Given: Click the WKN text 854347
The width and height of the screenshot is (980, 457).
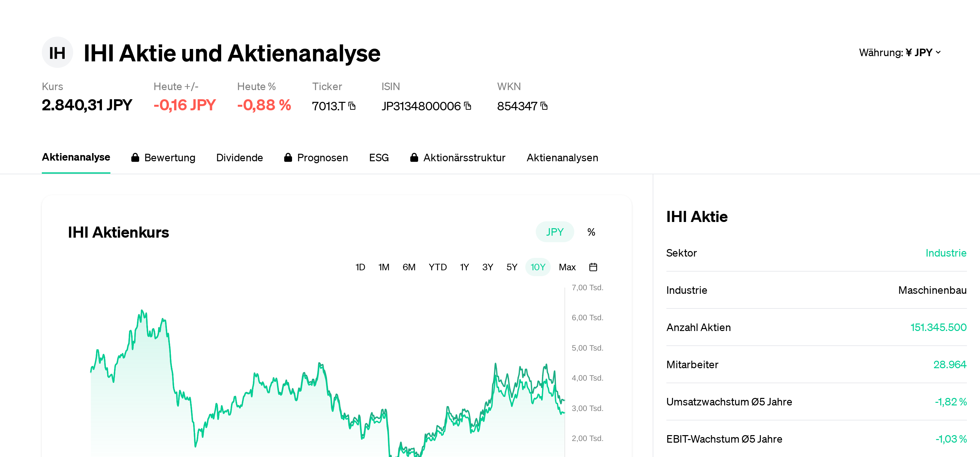Looking at the screenshot, I should tap(517, 106).
